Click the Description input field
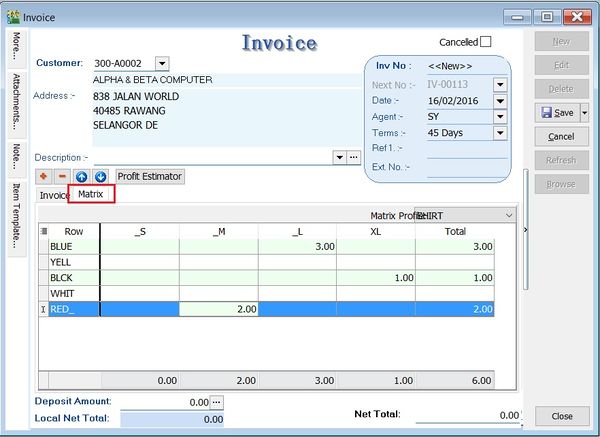 tap(213, 157)
